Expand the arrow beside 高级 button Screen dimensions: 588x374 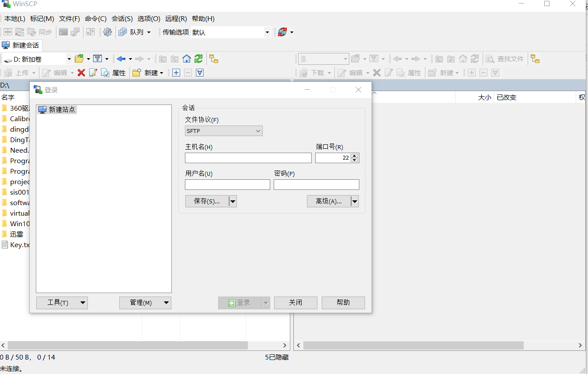pos(355,201)
